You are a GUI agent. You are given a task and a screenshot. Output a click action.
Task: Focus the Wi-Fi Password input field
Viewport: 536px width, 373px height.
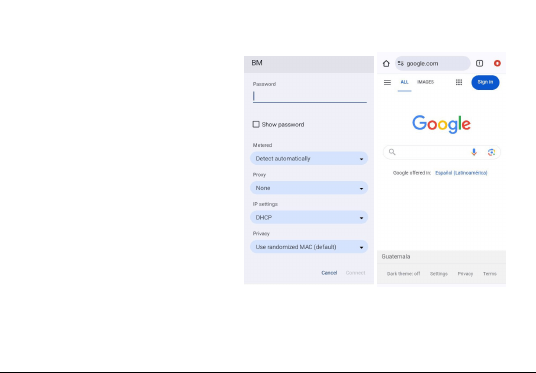point(310,96)
